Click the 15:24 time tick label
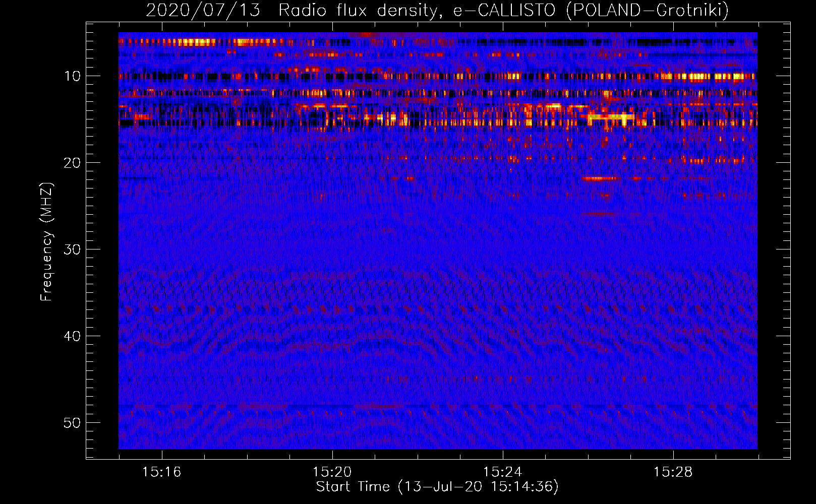Screen dimensions: 816x504 click(x=502, y=472)
